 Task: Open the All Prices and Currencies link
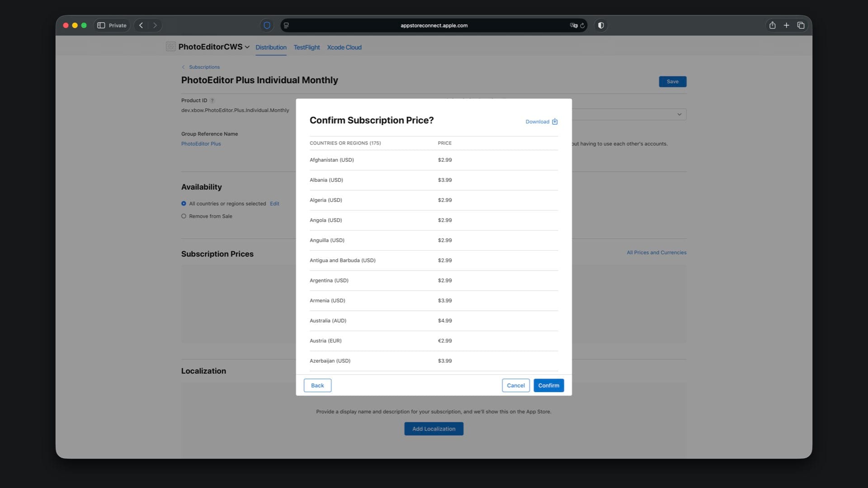click(x=656, y=253)
